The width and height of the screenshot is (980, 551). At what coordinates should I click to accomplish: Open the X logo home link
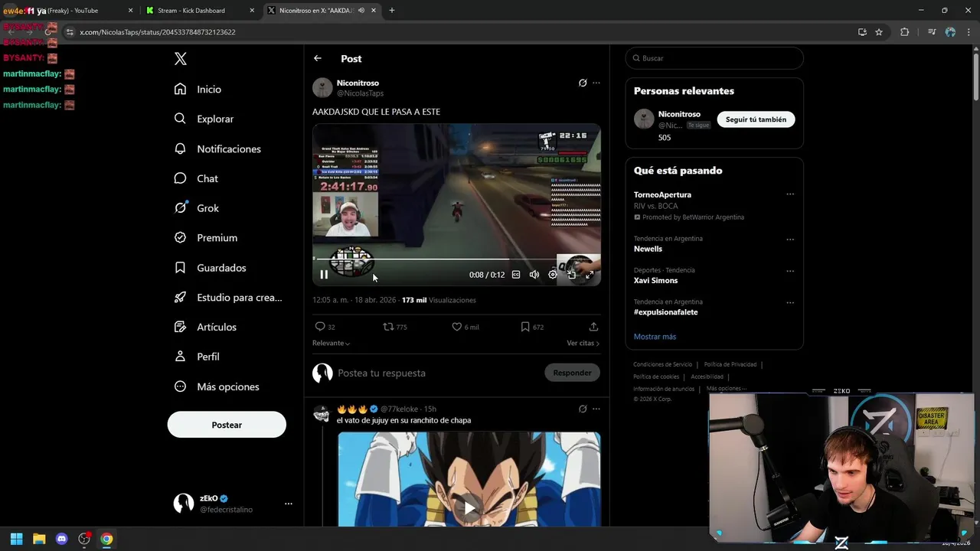pyautogui.click(x=180, y=59)
